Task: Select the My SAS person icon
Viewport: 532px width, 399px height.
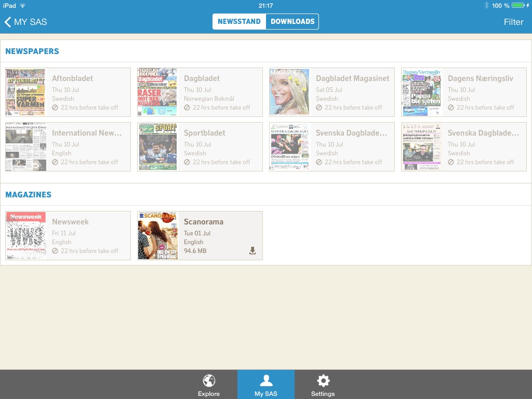Action: pos(266,381)
